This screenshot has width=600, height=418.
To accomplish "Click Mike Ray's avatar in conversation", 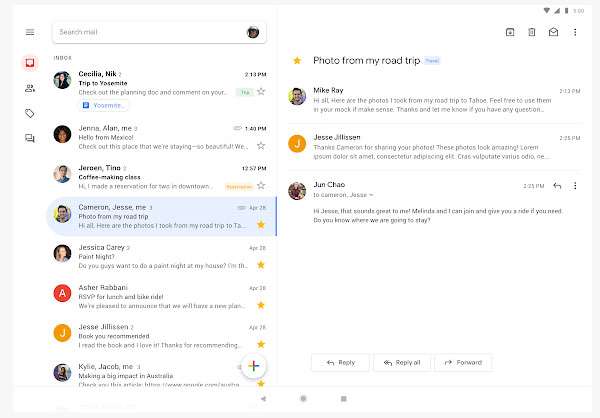I will click(x=297, y=96).
